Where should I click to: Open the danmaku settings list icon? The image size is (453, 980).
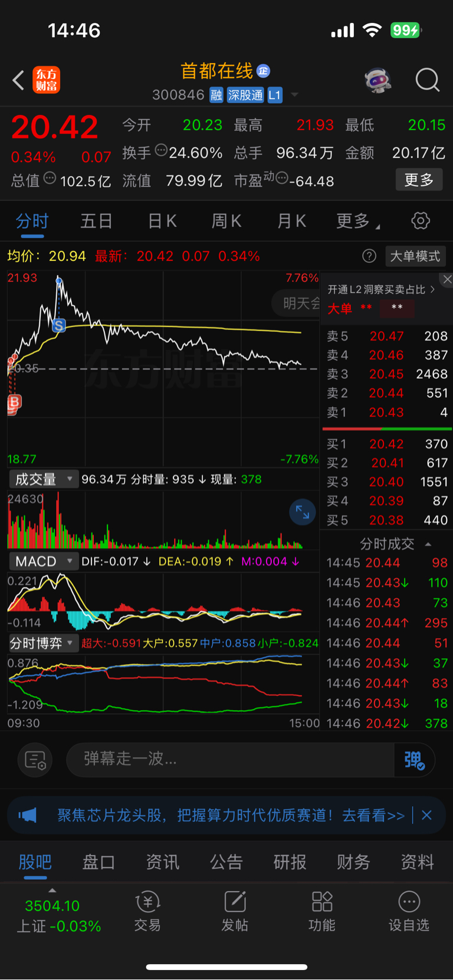pos(35,760)
